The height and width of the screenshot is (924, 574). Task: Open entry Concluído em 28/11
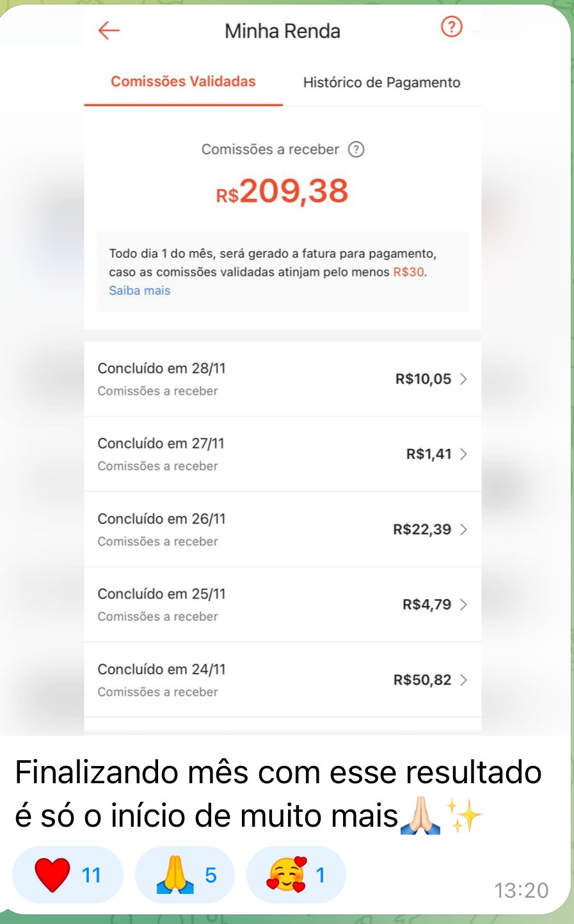[162, 369]
